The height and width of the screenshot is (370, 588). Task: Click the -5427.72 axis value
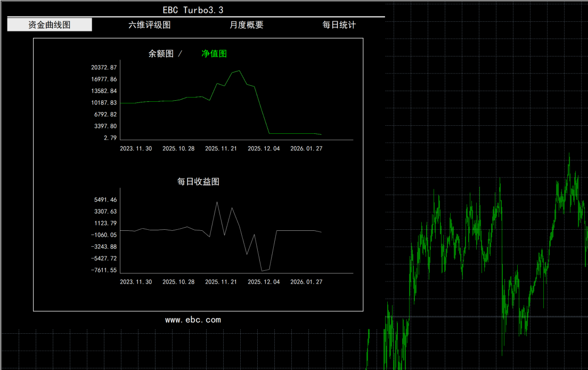coord(104,258)
